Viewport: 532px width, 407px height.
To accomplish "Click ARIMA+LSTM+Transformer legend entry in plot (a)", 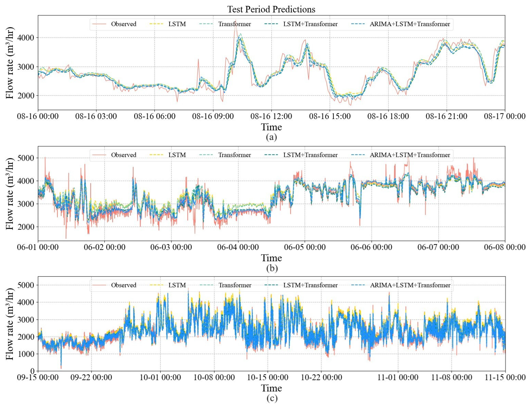I will click(410, 24).
